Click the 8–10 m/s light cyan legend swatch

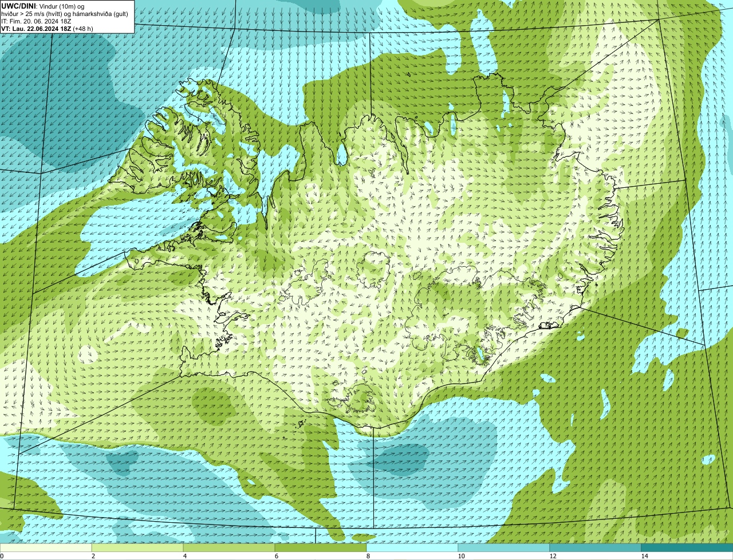[x=412, y=547]
